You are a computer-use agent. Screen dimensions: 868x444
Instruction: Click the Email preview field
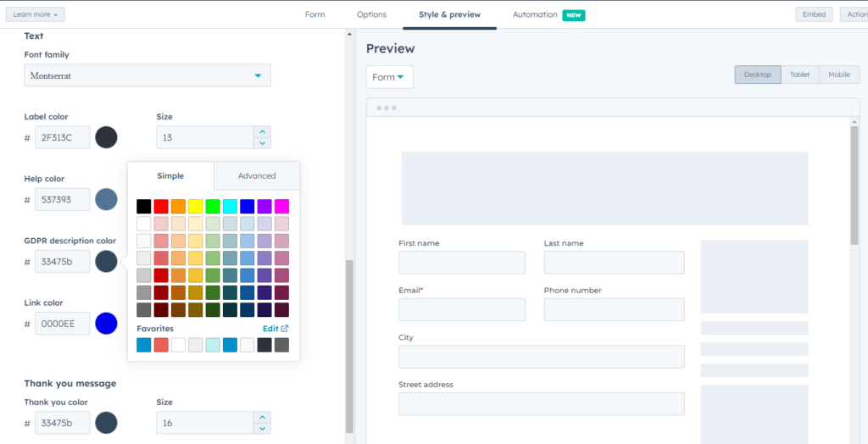point(462,309)
